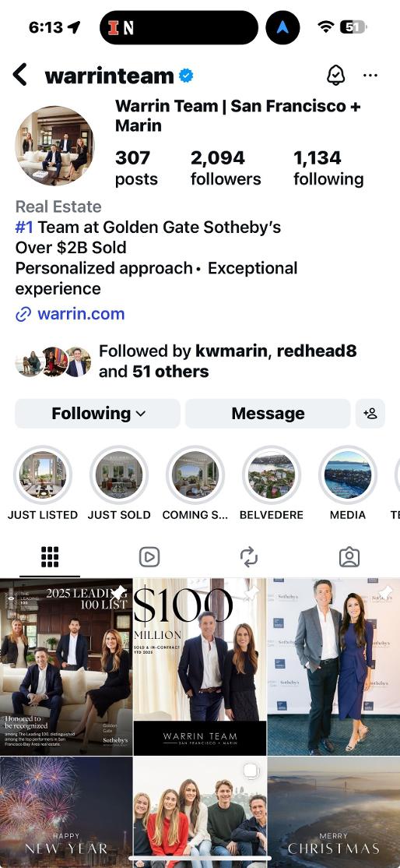Open the tagged photos tab icon
This screenshot has height=868, width=400.
(x=349, y=557)
